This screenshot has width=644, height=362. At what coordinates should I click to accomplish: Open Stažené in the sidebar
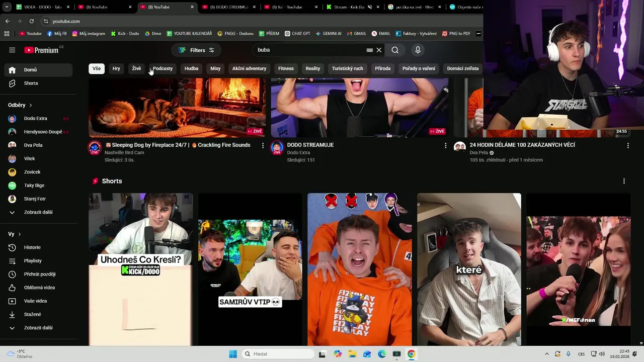(x=38, y=314)
